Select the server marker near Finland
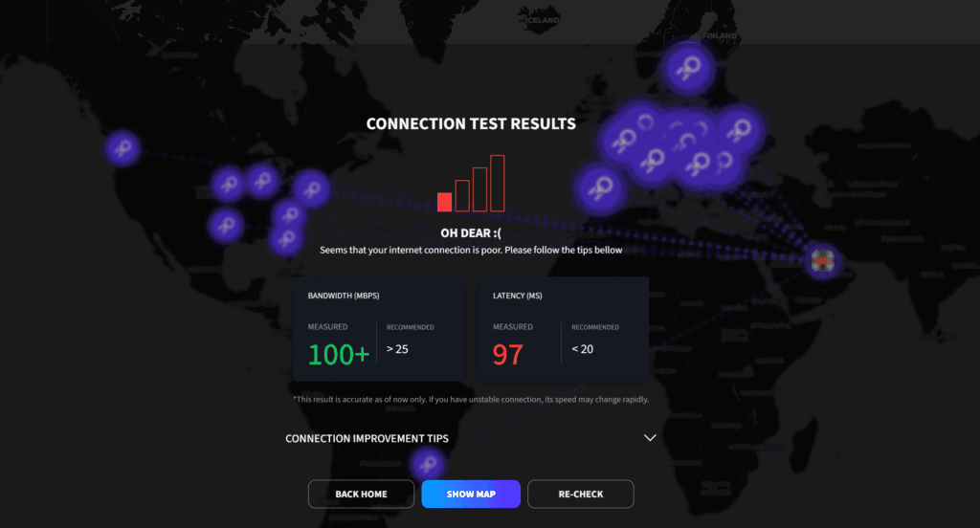 (x=688, y=68)
